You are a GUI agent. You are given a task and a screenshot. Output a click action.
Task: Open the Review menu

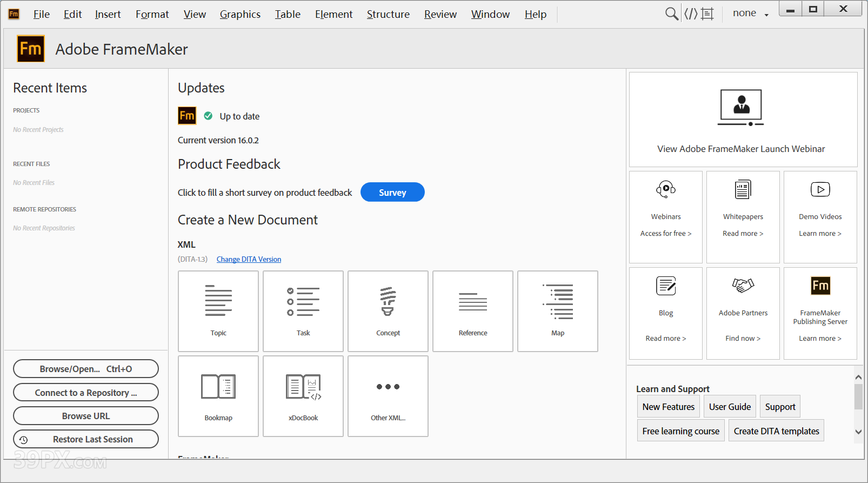coord(440,14)
